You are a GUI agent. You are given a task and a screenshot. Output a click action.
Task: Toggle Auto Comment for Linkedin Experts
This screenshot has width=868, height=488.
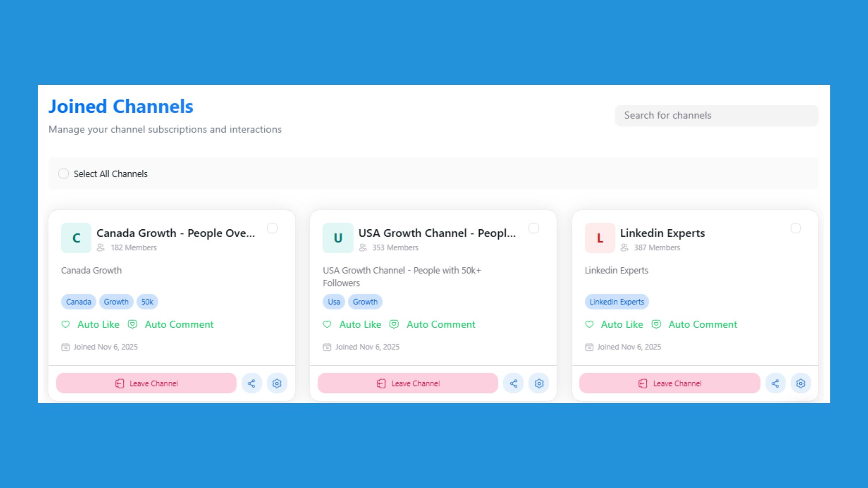[x=694, y=325]
